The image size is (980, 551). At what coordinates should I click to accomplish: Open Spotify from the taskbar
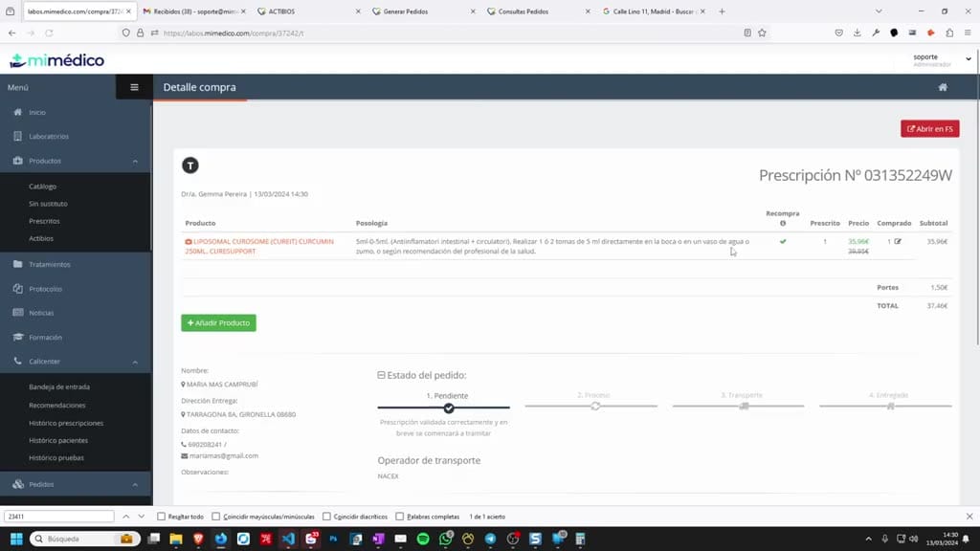click(423, 539)
